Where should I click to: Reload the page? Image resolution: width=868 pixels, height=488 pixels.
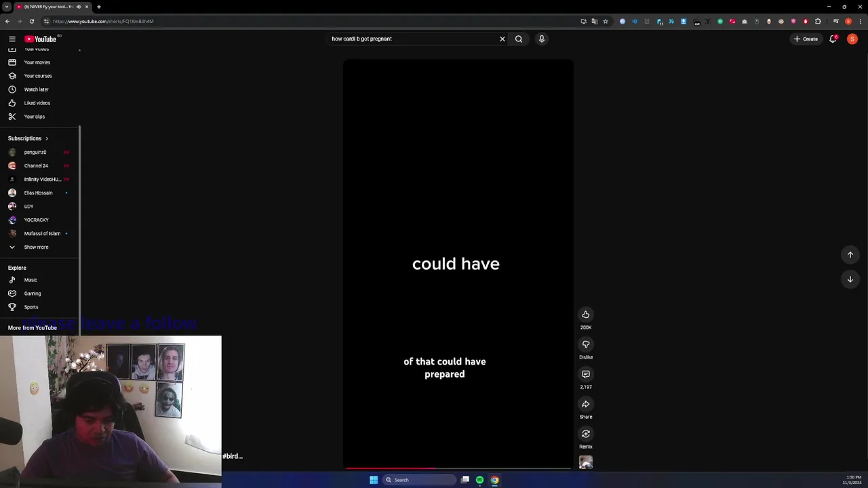coord(31,21)
